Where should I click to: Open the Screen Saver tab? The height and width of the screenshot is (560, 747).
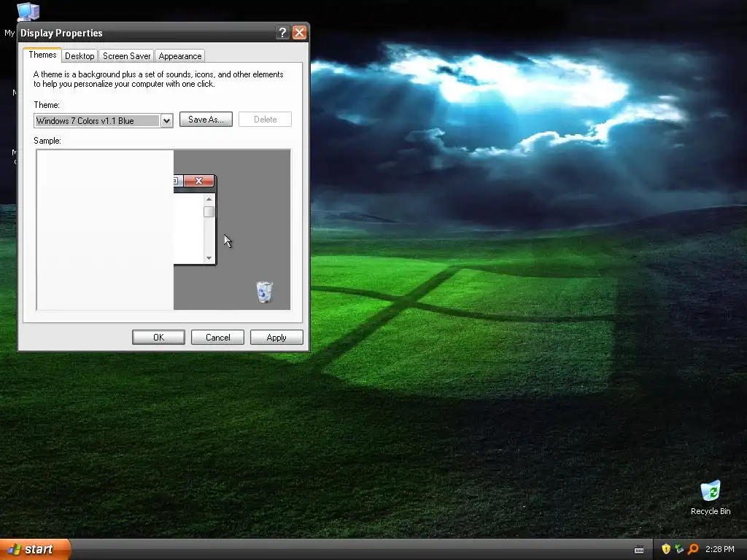coord(126,55)
